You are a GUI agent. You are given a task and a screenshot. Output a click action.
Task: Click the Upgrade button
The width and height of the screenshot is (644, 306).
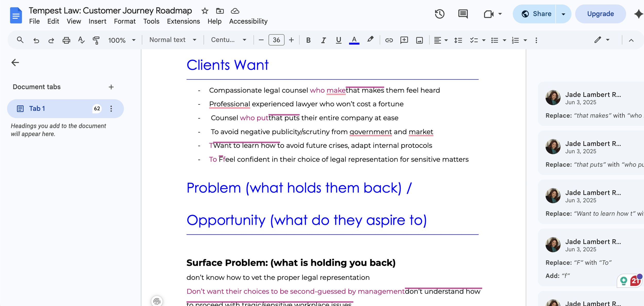(x=600, y=14)
